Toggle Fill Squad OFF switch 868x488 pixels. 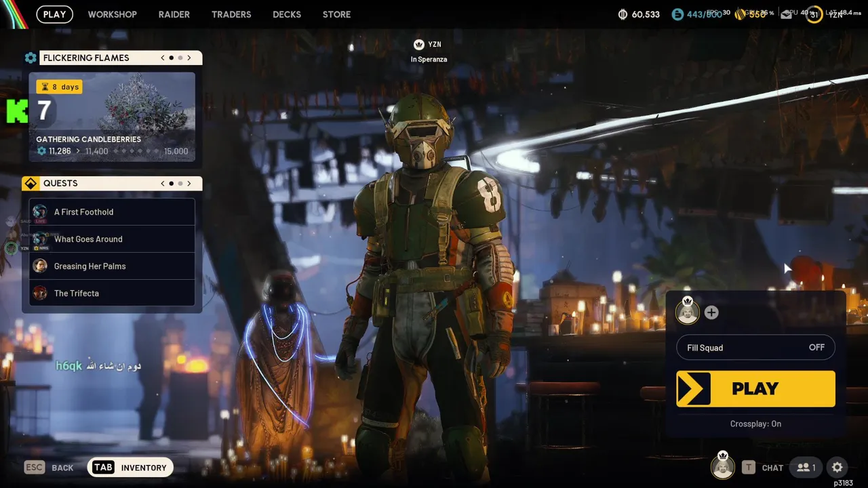755,348
